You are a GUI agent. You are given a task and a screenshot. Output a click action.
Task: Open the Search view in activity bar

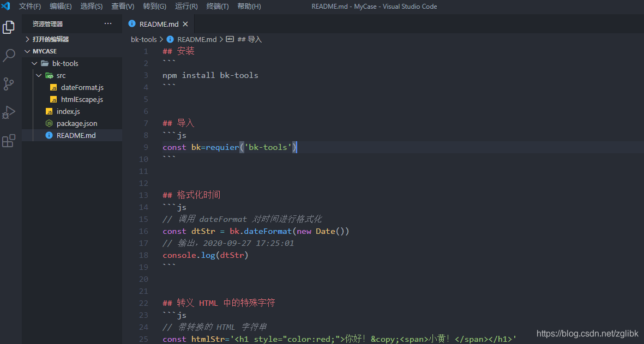coord(9,56)
